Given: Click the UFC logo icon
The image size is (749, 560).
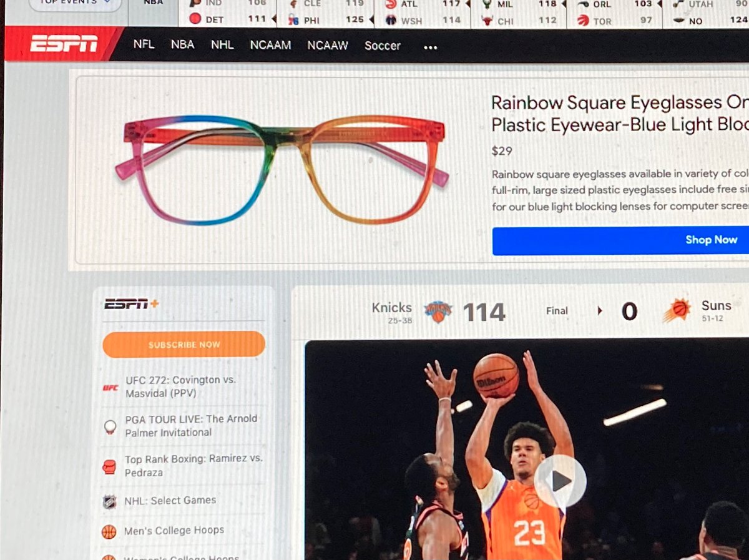Looking at the screenshot, I should tap(110, 388).
